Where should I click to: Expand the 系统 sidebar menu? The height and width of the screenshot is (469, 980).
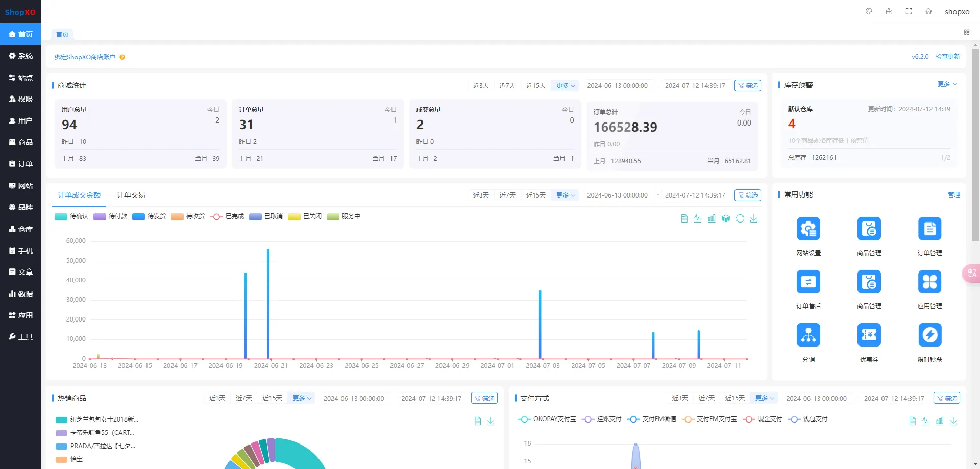coord(20,56)
